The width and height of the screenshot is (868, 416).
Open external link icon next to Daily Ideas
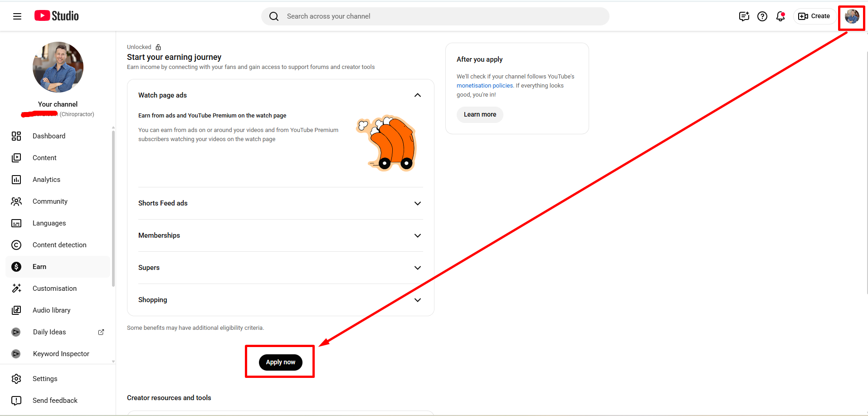pyautogui.click(x=101, y=332)
